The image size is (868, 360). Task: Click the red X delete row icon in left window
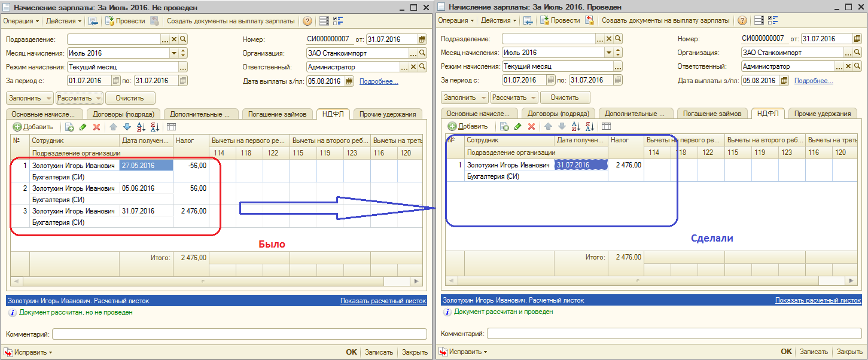coord(96,127)
